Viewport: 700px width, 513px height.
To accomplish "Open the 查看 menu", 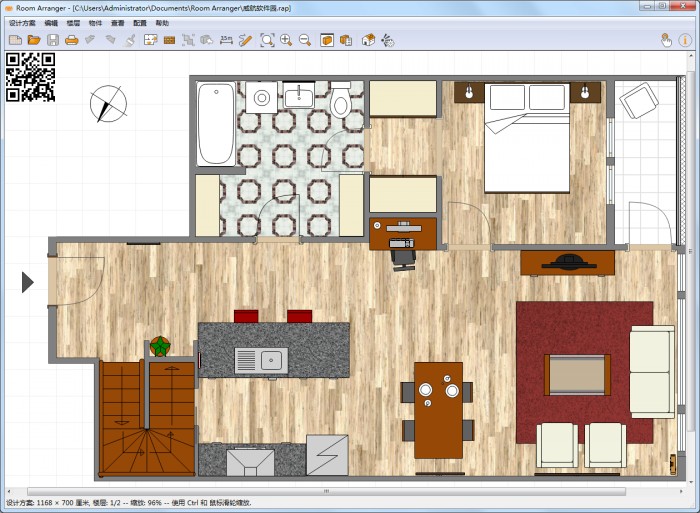I will coord(118,23).
